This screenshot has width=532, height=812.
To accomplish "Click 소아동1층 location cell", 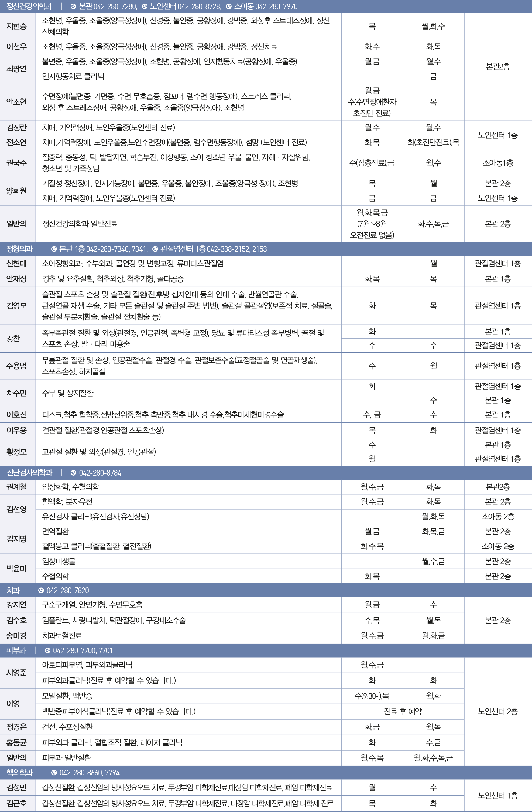I will (x=498, y=163).
